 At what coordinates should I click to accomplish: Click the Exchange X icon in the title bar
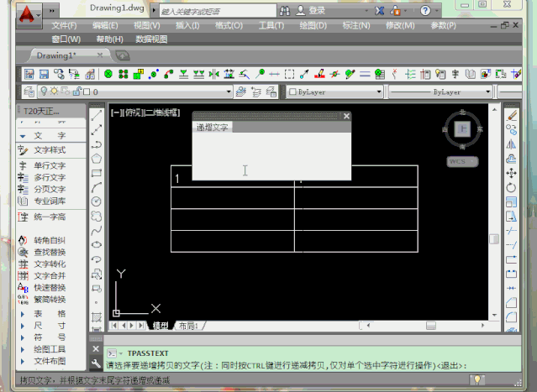coord(379,11)
